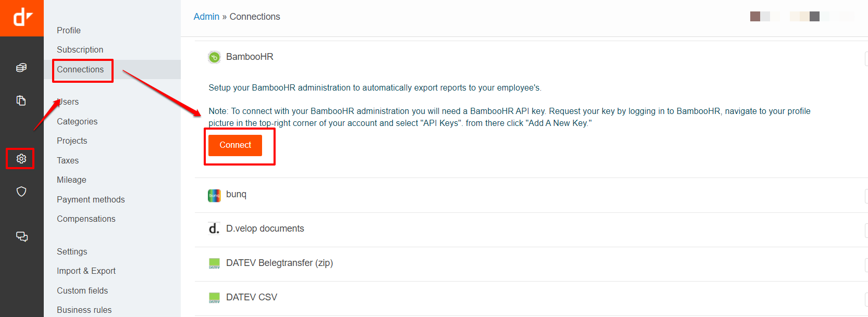Open the Profile menu item
This screenshot has height=317, width=868.
tap(69, 30)
